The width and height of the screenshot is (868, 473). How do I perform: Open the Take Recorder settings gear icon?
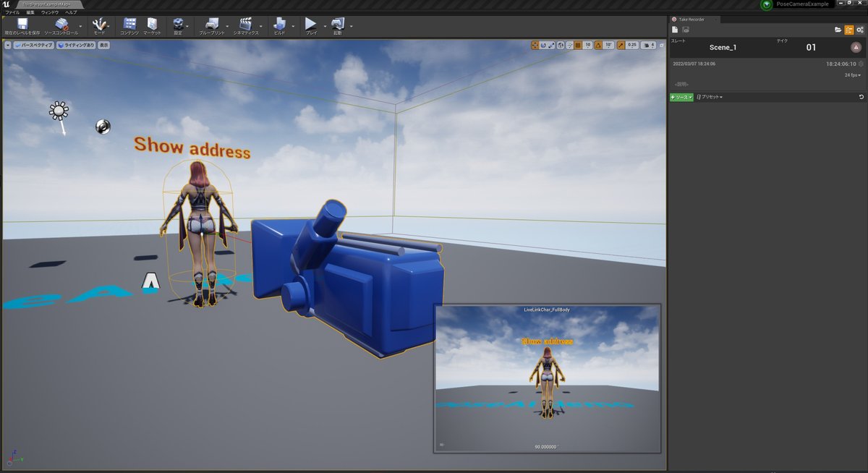[x=859, y=30]
